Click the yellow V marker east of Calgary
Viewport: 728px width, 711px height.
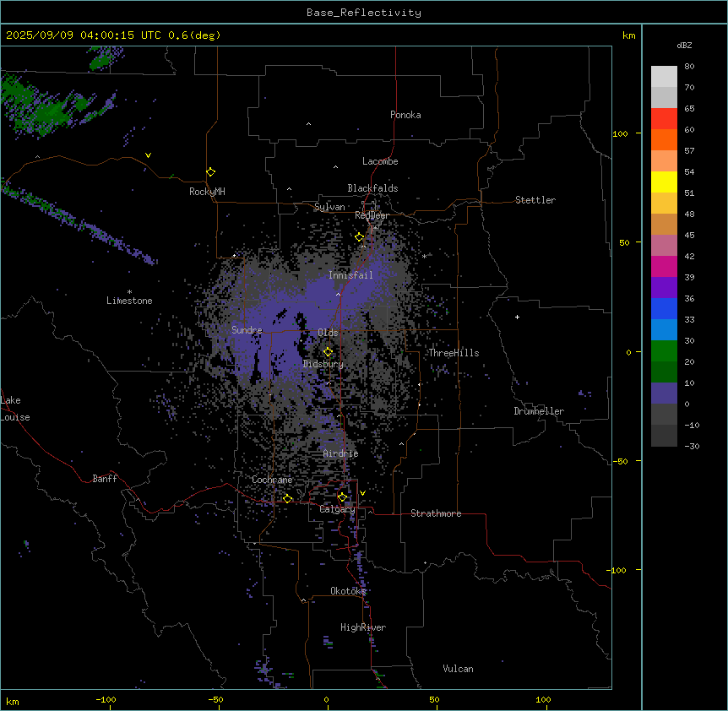click(x=362, y=493)
